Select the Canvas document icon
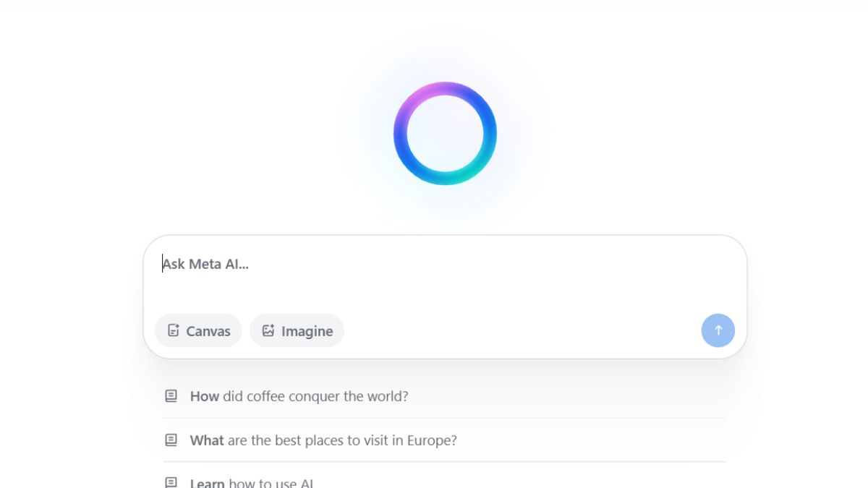Screen dimensions: 868x488 [173, 330]
